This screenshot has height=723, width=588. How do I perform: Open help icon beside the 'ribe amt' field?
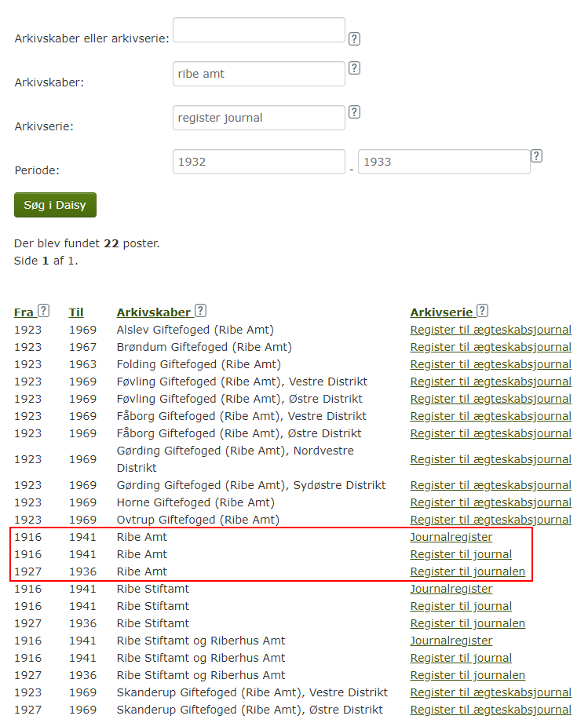click(354, 68)
